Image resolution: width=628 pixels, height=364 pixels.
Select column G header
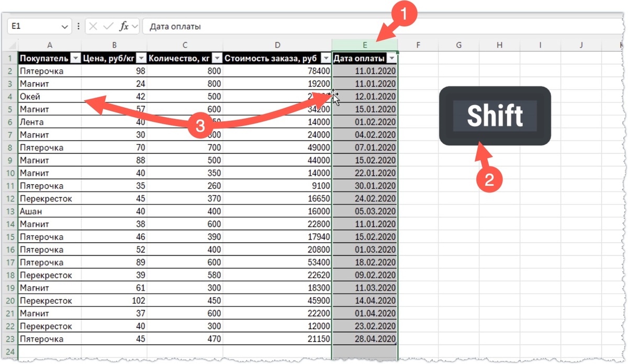coord(459,45)
